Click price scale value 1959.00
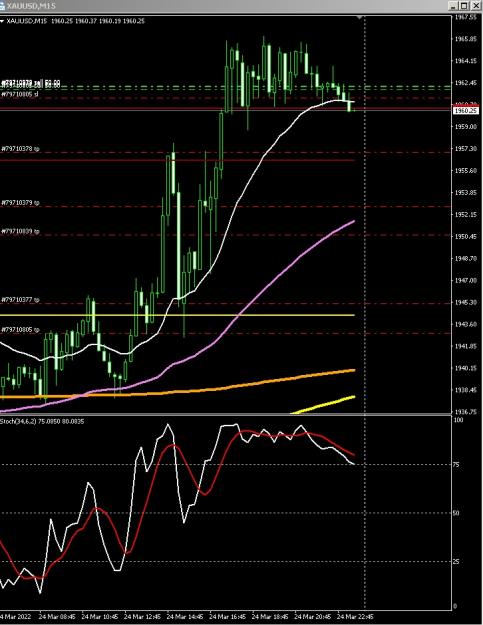The width and height of the screenshot is (483, 625). coord(465,127)
